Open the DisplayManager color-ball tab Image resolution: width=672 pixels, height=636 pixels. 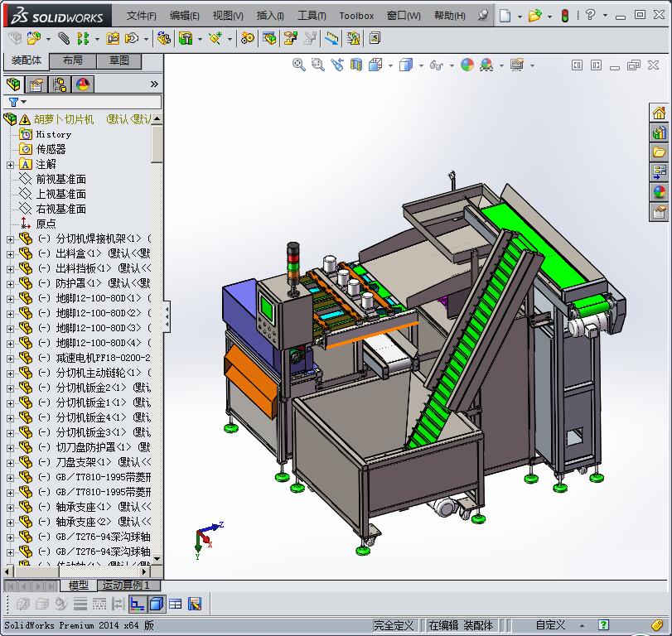(x=83, y=84)
